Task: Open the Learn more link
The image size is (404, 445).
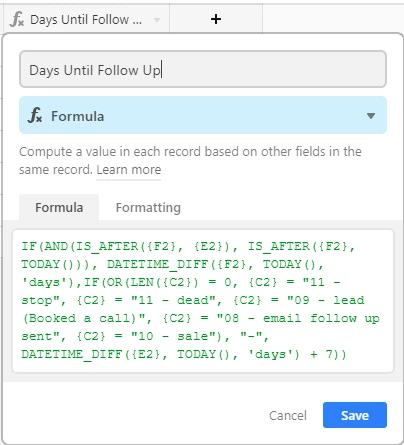Action: [129, 170]
